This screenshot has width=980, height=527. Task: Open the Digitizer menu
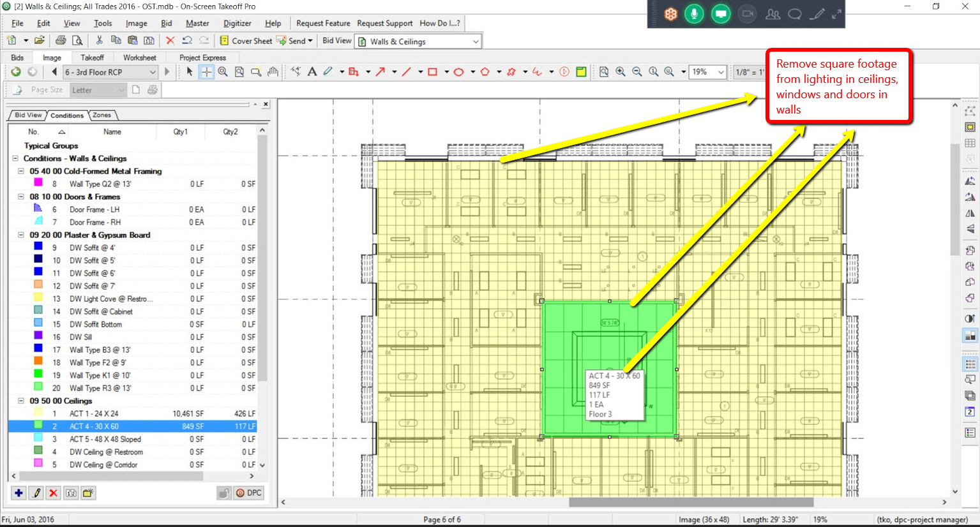click(x=237, y=23)
